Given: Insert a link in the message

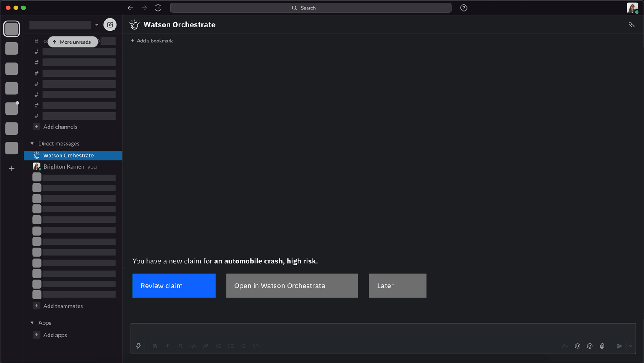Looking at the screenshot, I should 206,346.
